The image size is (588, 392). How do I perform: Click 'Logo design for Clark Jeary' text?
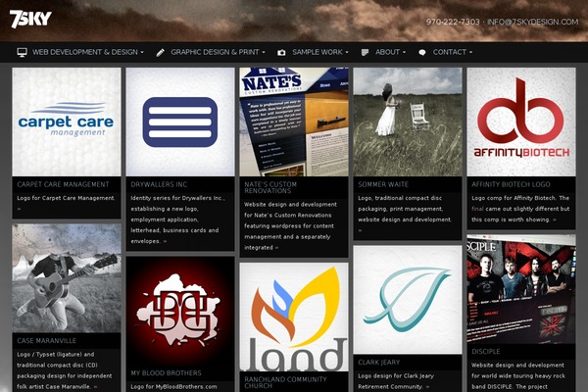(x=396, y=376)
